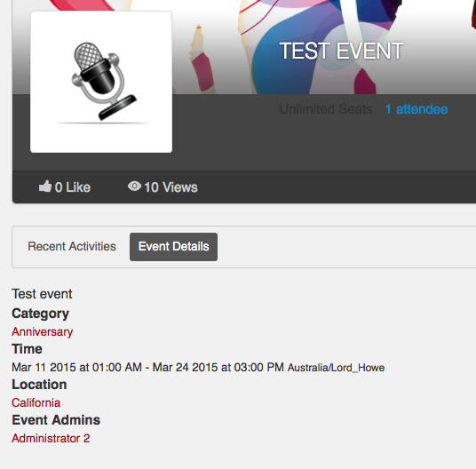Select the Event Details tab
Viewport: 476px width, 469px height.
pyautogui.click(x=174, y=247)
